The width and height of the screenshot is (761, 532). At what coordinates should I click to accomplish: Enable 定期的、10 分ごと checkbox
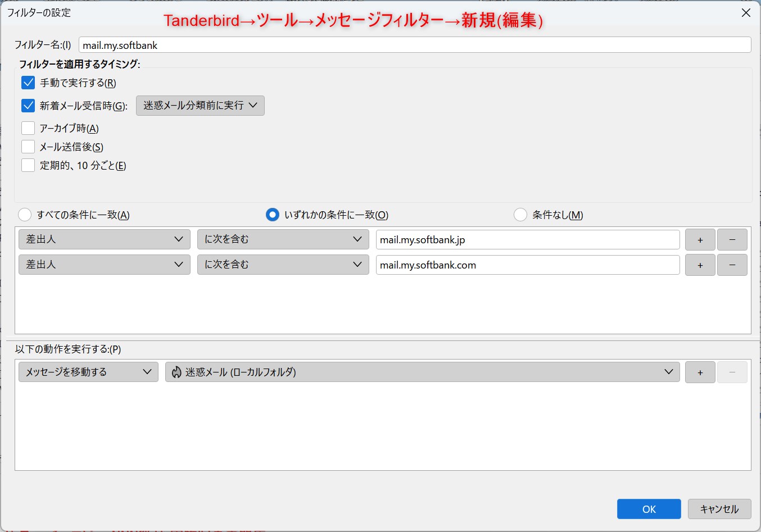click(28, 166)
